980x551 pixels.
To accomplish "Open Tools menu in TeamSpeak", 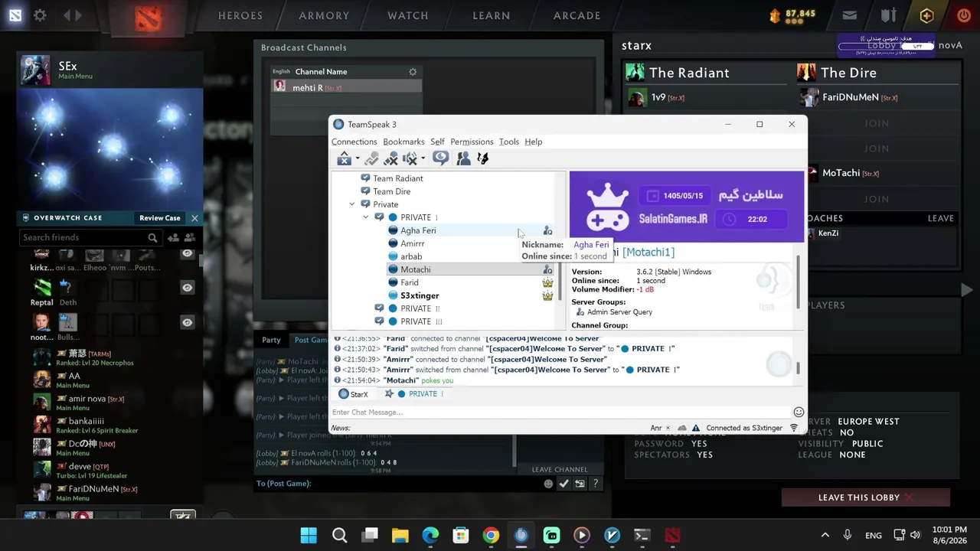I will tap(508, 142).
